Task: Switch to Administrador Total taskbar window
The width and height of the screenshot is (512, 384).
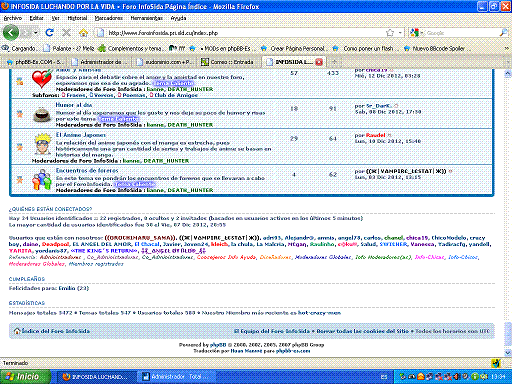Action: click(176, 377)
